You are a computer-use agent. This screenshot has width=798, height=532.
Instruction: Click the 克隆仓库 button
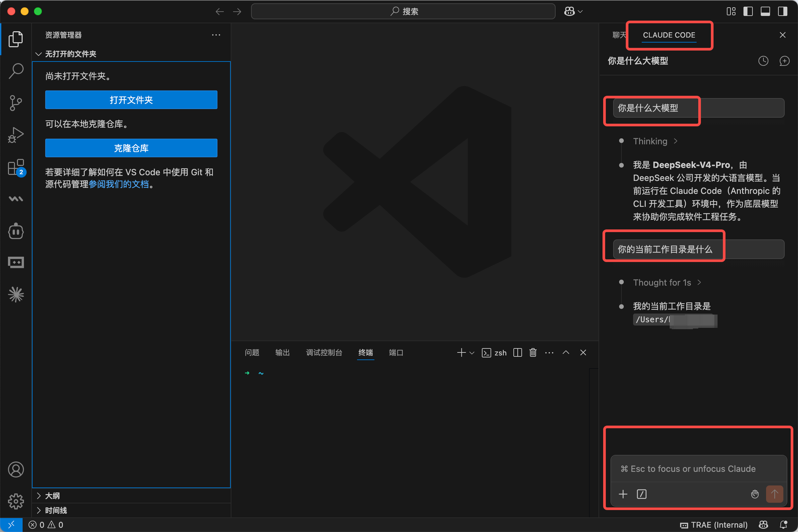pos(131,148)
